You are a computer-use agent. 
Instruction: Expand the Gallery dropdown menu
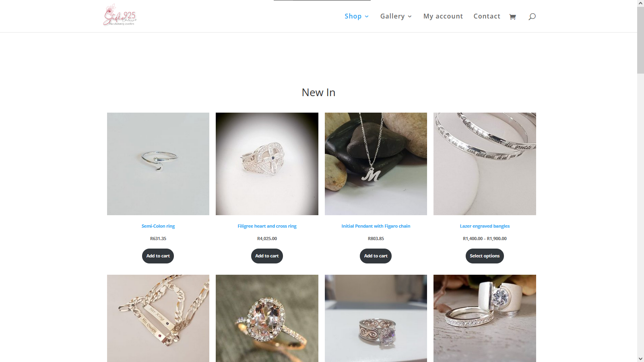[x=396, y=16]
